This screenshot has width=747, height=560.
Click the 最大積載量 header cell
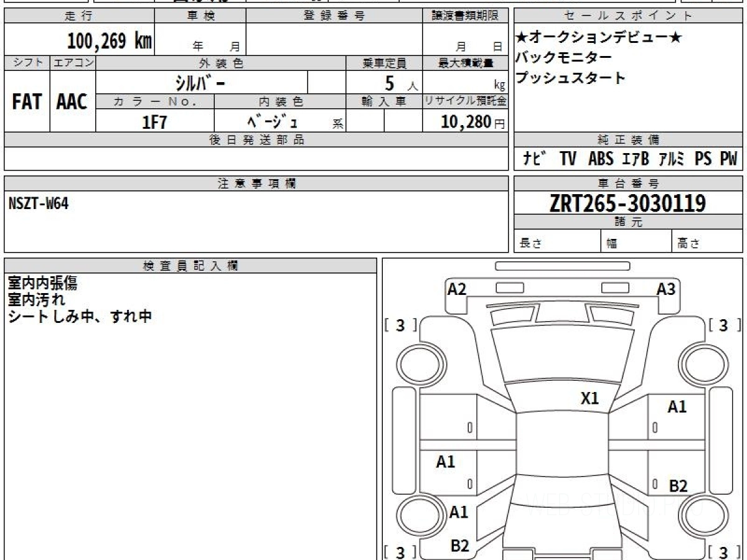click(x=465, y=63)
